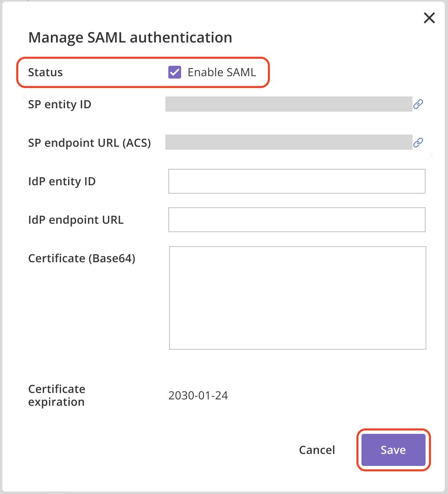
Task: Toggle the Enable SAML checkbox
Action: (175, 72)
